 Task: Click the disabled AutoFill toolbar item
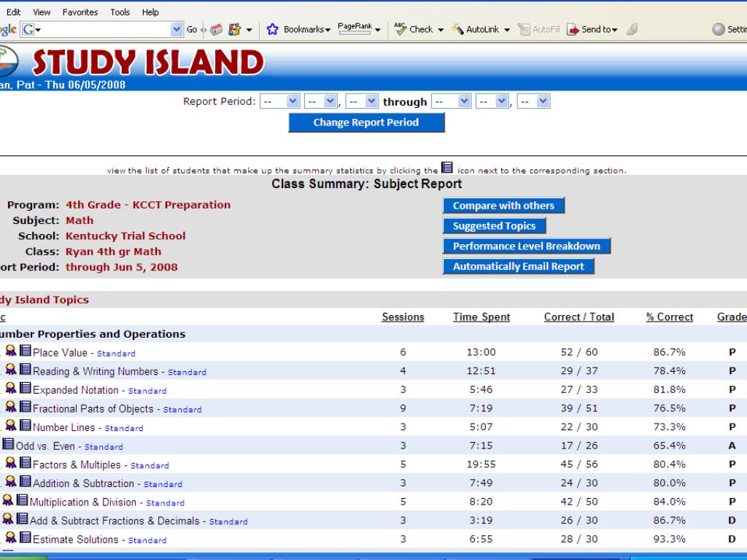539,29
